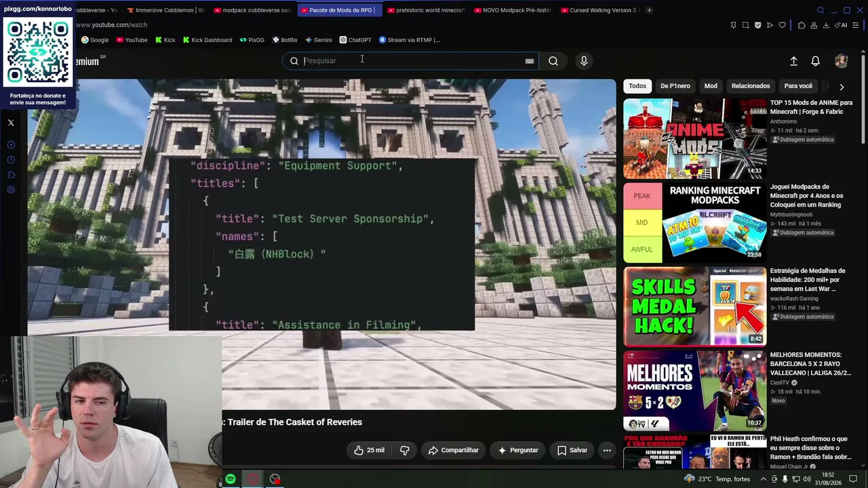The width and height of the screenshot is (868, 488).
Task: Click the youtube.com/watch address bar
Action: click(x=111, y=25)
